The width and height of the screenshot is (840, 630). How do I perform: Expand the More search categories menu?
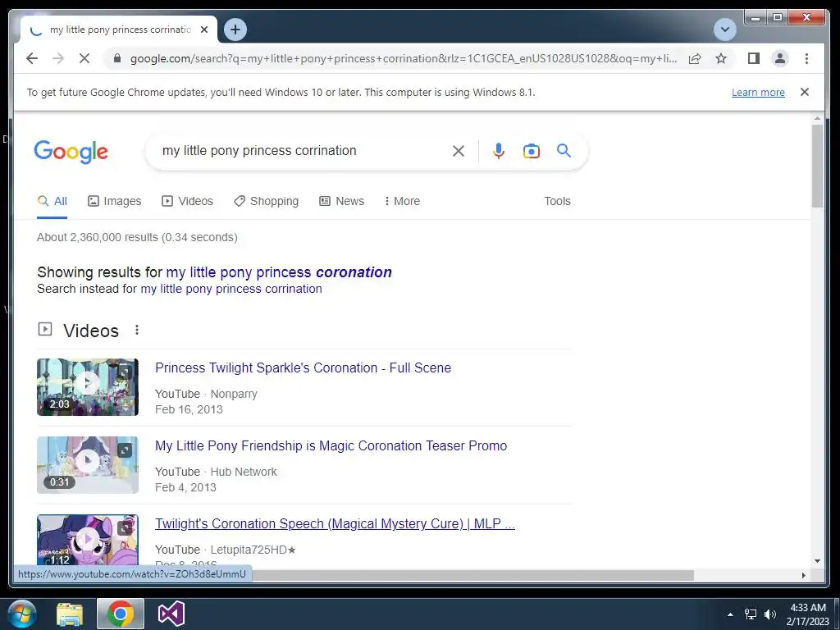tap(402, 202)
